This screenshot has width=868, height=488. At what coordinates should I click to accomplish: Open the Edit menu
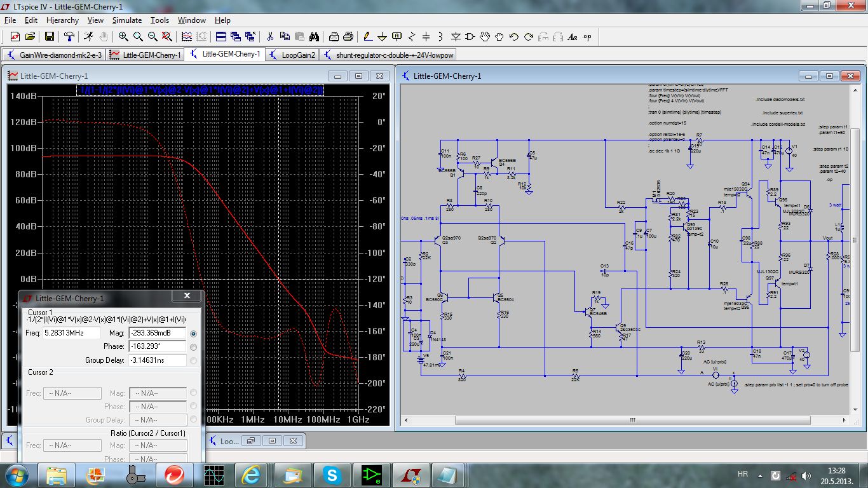click(31, 20)
